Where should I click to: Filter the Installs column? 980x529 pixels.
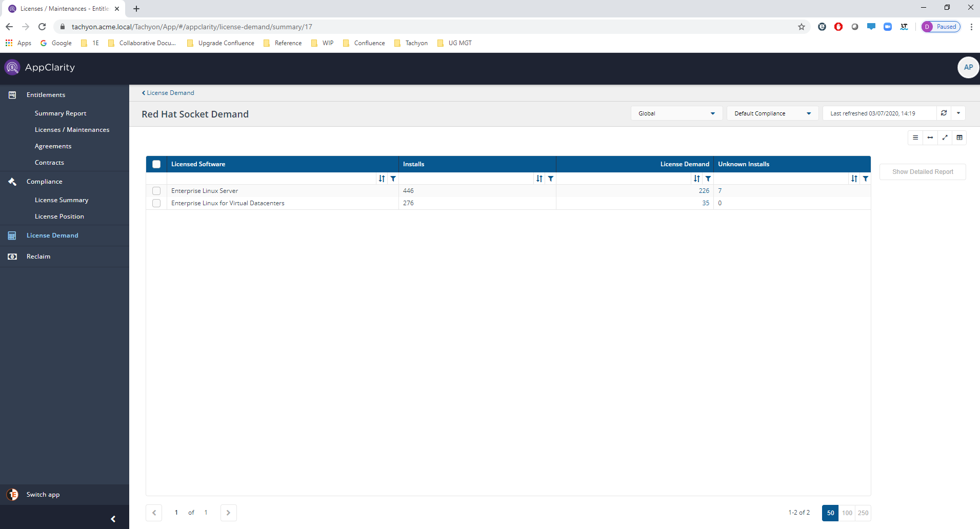(551, 179)
